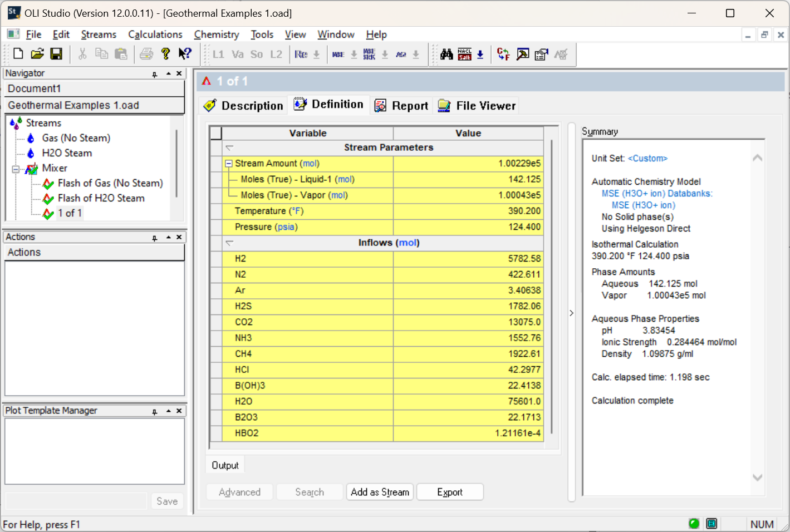The width and height of the screenshot is (790, 532).
Task: Click the MSE (H3O+ ion) Databanks link
Action: [657, 194]
